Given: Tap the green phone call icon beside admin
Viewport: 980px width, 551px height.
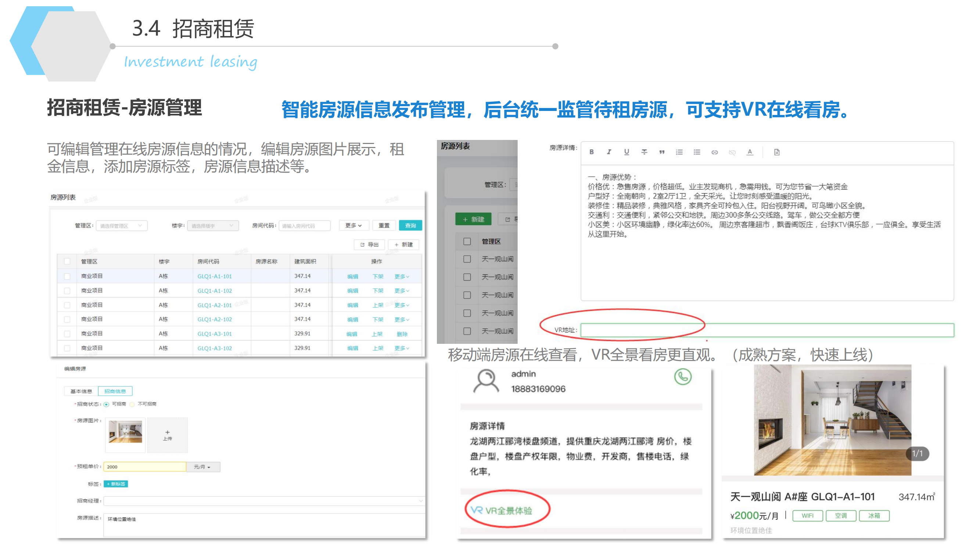Looking at the screenshot, I should tap(682, 377).
